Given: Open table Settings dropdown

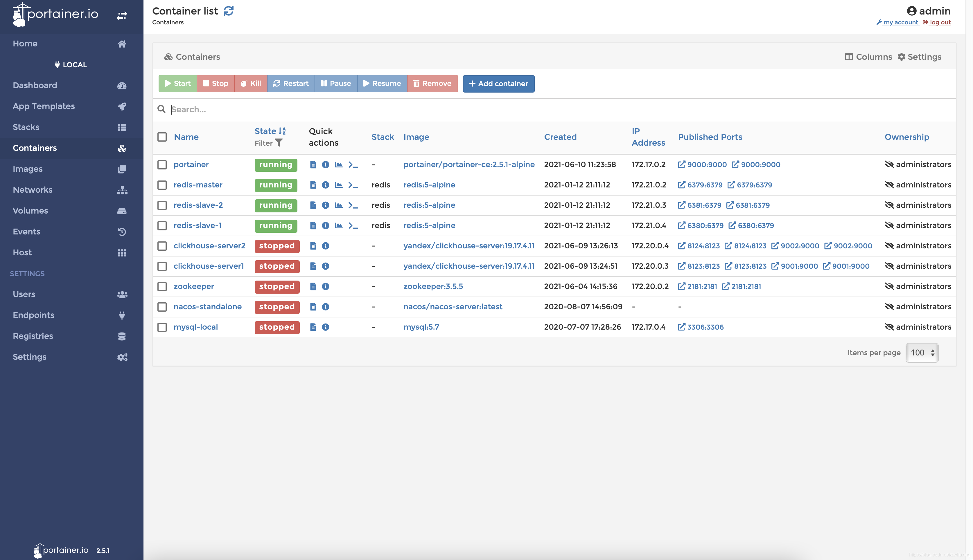Looking at the screenshot, I should click(919, 57).
